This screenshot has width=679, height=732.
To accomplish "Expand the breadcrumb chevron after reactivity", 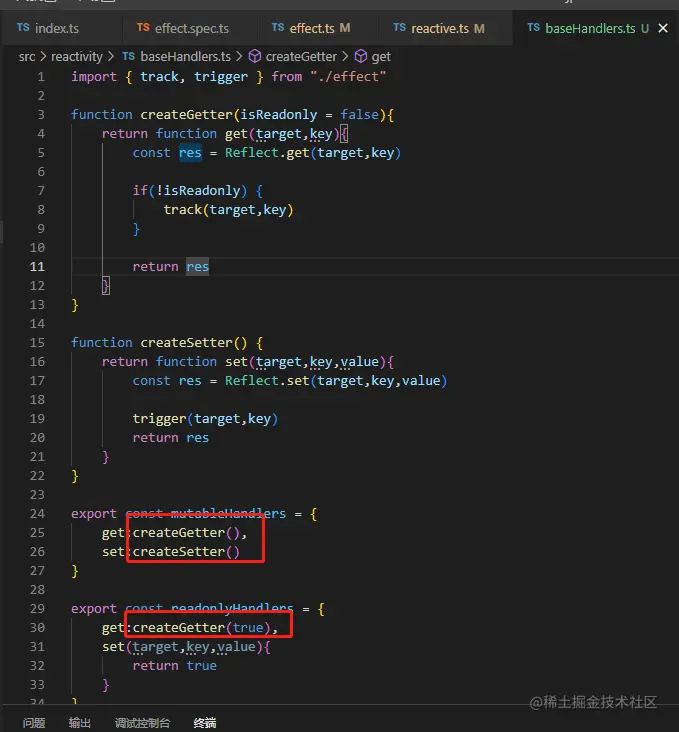I will pyautogui.click(x=111, y=56).
